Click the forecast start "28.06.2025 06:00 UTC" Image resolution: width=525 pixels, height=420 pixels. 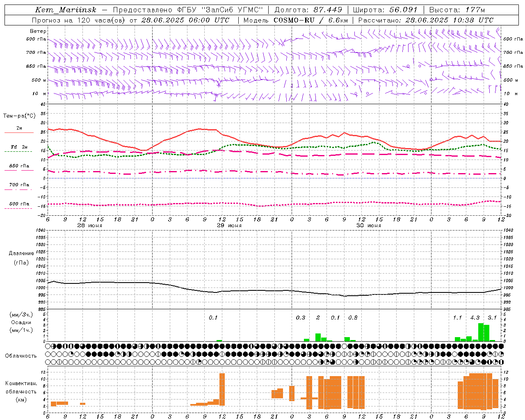click(185, 20)
